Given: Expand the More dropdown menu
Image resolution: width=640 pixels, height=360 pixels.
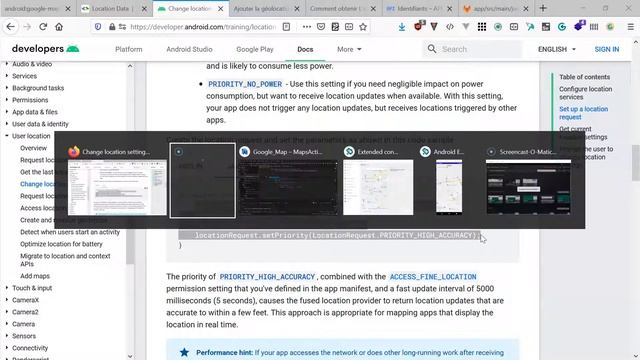Looking at the screenshot, I should coord(349,49).
